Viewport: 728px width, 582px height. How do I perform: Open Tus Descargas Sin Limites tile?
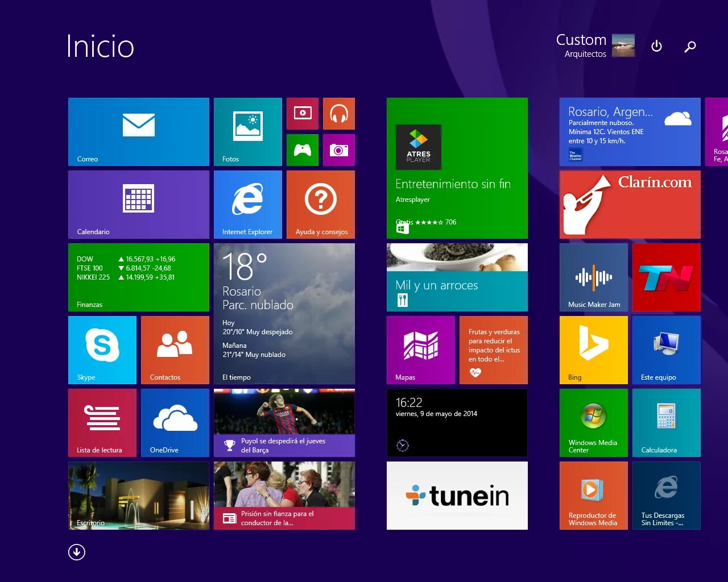(667, 496)
